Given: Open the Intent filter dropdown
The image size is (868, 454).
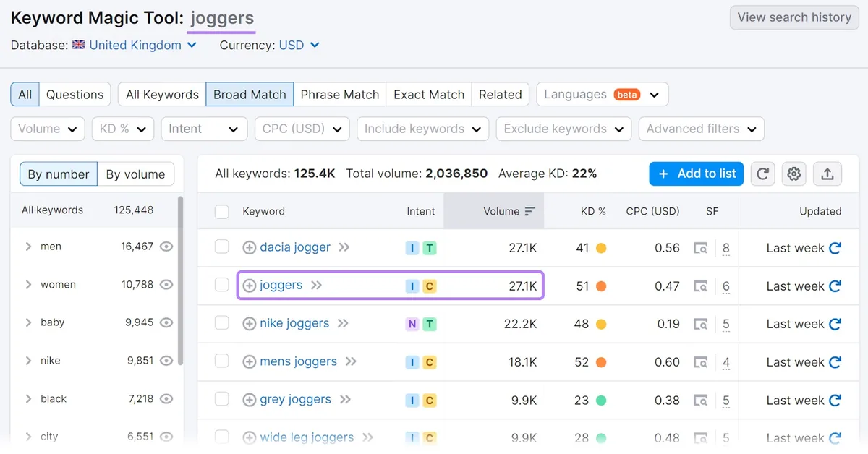Looking at the screenshot, I should [x=204, y=129].
